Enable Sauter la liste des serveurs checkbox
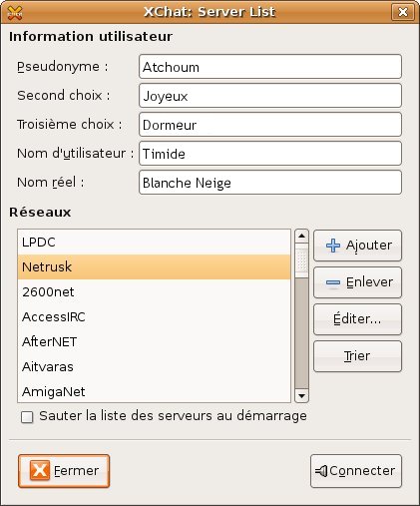The width and height of the screenshot is (420, 506). click(x=27, y=417)
